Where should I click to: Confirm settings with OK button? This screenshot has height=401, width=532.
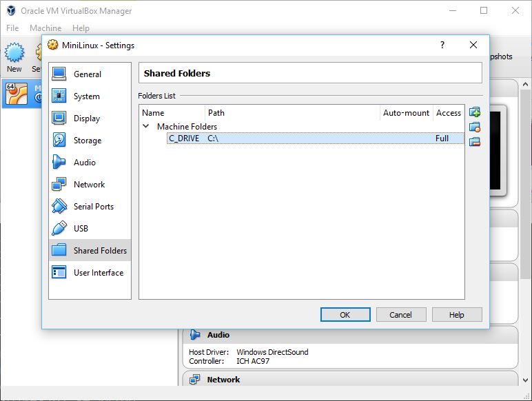tap(345, 315)
